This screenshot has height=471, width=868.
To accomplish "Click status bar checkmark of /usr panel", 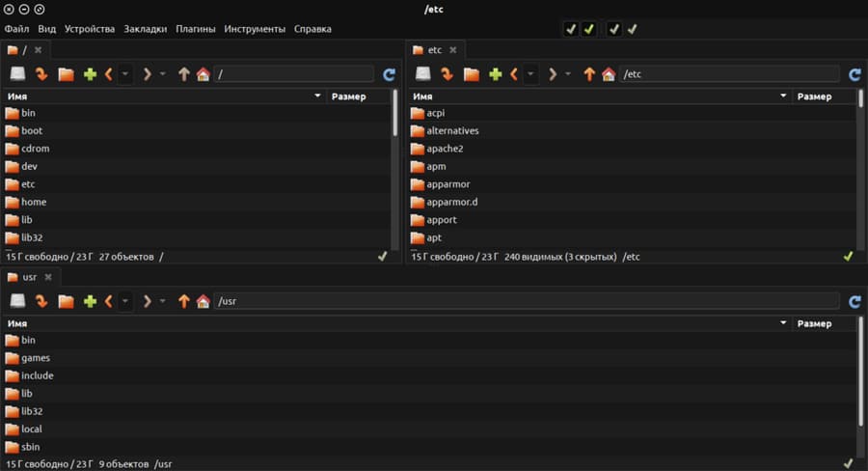I will pos(848,463).
